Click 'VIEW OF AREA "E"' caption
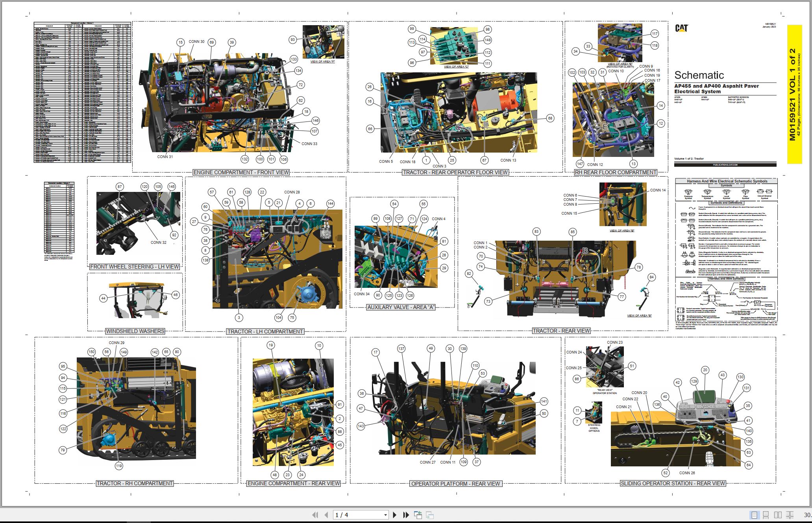812x523 pixels. 620,64
